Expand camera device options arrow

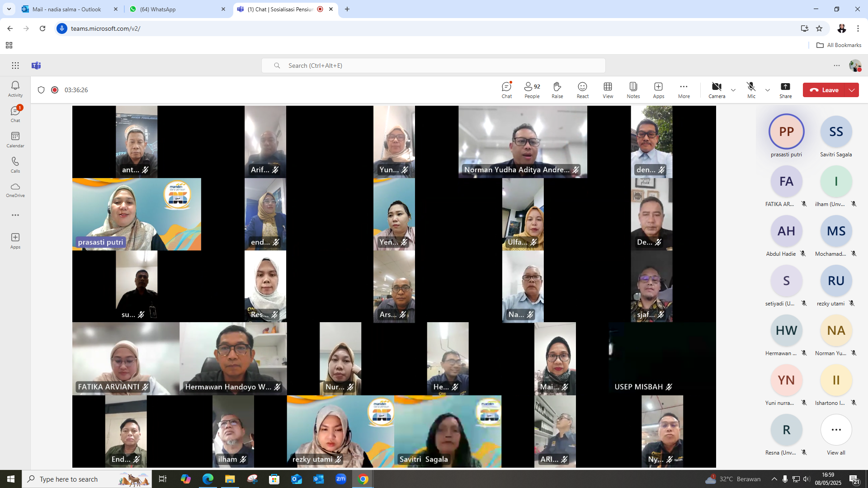tap(733, 90)
